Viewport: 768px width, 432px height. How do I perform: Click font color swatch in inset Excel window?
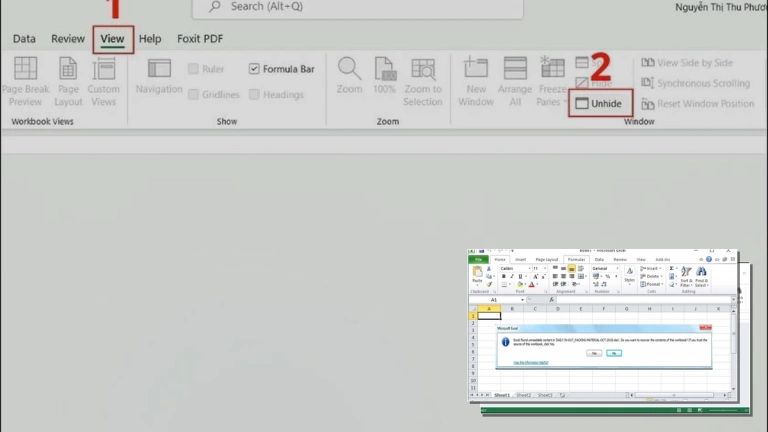click(531, 284)
